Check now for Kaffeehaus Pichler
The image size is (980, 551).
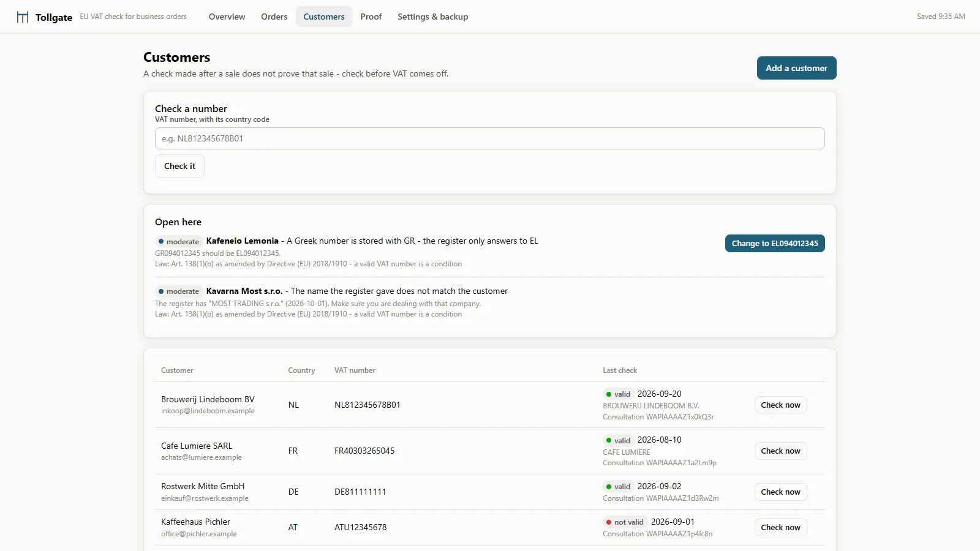point(781,527)
